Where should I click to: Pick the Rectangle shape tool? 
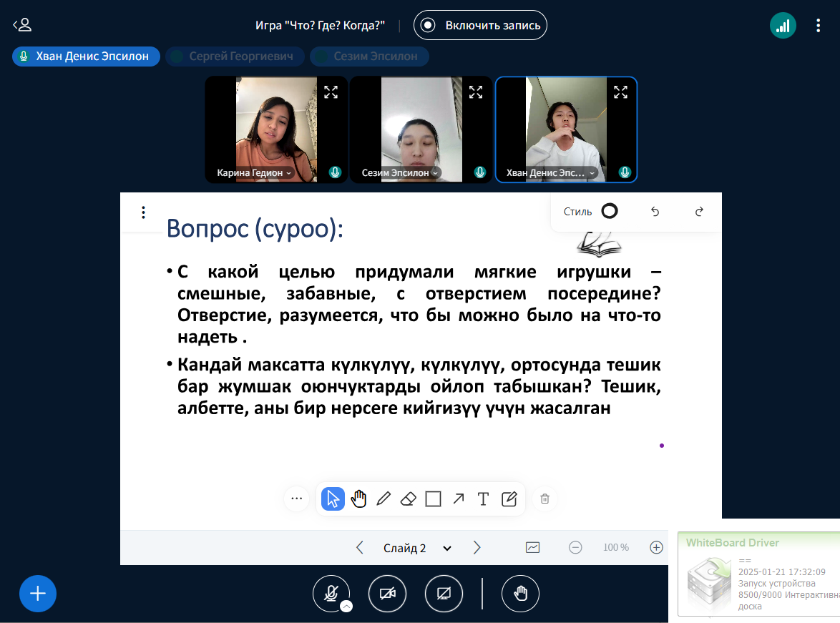pyautogui.click(x=433, y=499)
